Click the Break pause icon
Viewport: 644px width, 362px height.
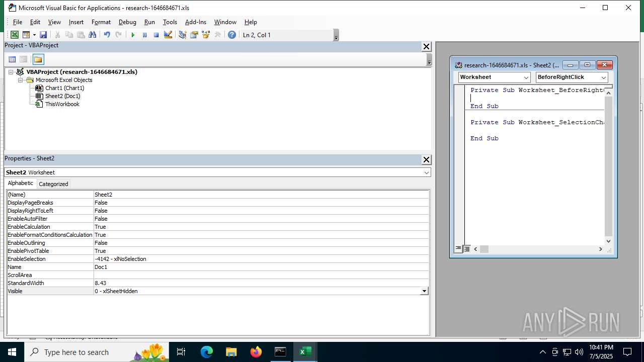144,35
